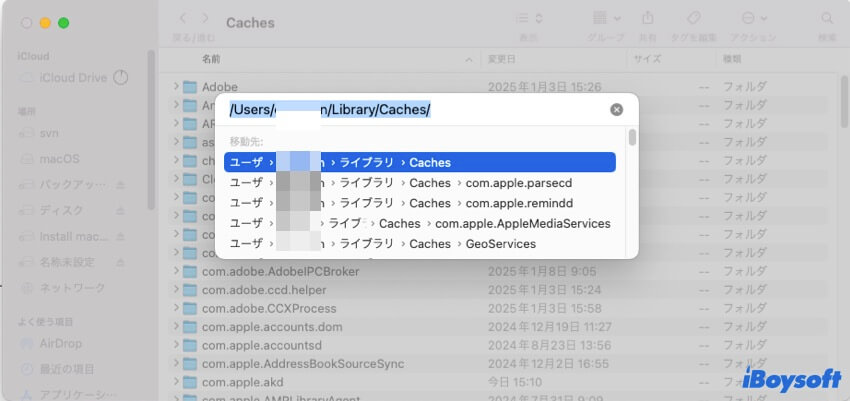Image resolution: width=850 pixels, height=401 pixels.
Task: Expand the com.adobe.CCXProcess folder
Action: [176, 308]
